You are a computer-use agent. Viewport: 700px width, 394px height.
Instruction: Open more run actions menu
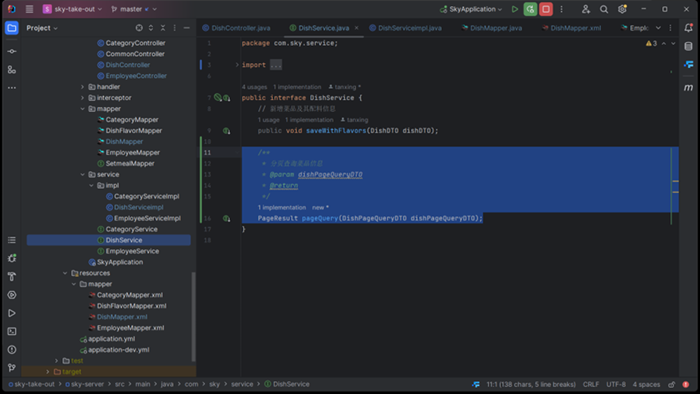tap(562, 9)
